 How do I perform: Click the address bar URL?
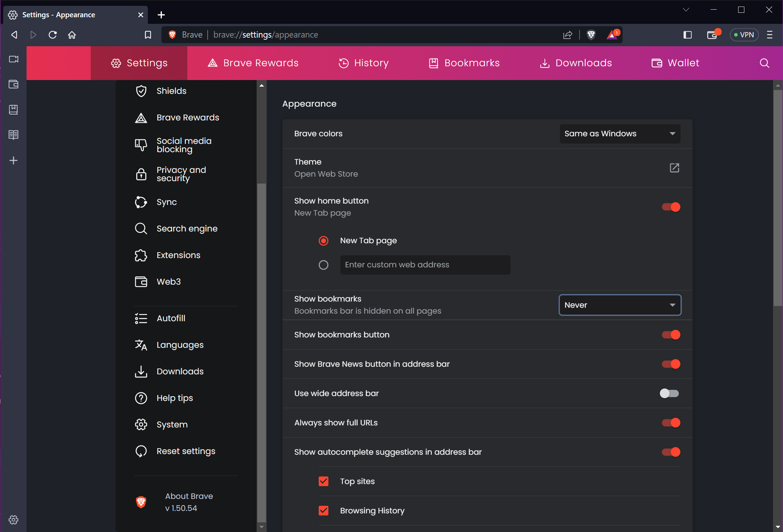(x=266, y=35)
